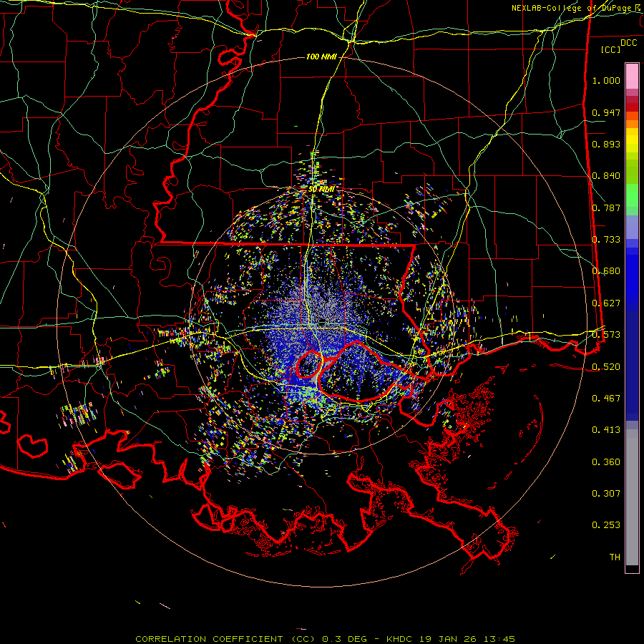This screenshot has width=644, height=644.
Task: Select the 0.680 scale value
Action: click(x=606, y=271)
